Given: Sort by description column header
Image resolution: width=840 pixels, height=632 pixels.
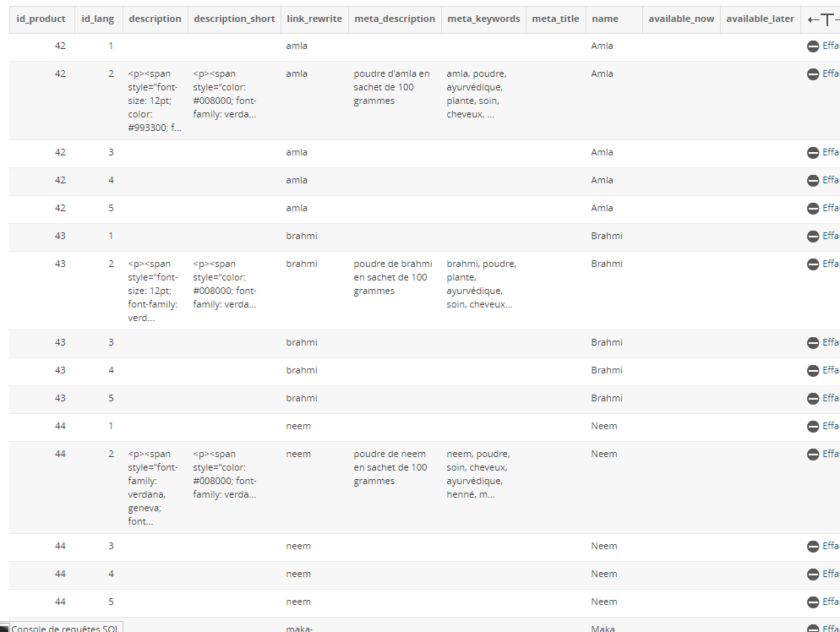Looking at the screenshot, I should [x=155, y=19].
